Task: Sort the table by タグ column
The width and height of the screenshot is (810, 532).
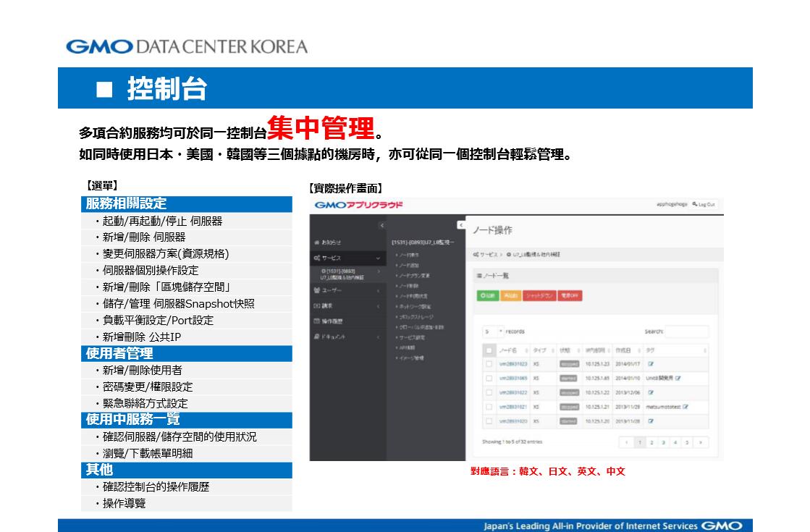Action: (675, 350)
